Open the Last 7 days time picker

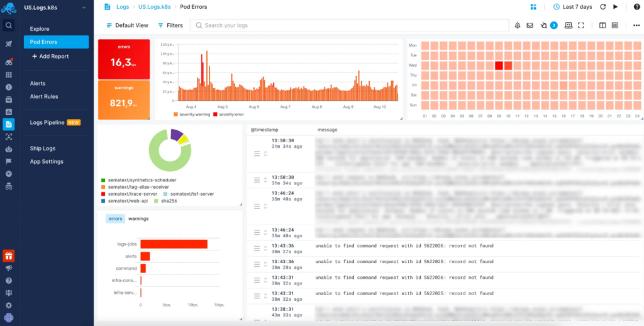click(572, 7)
